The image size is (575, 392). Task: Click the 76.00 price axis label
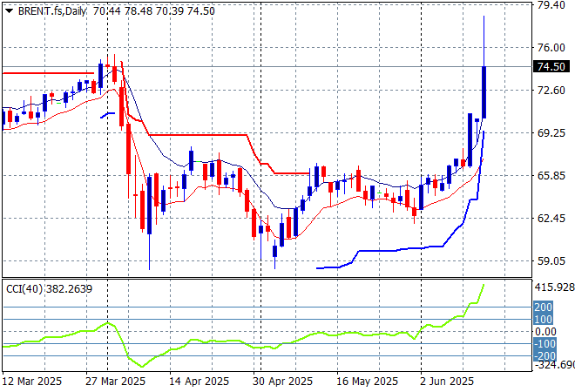(x=551, y=47)
